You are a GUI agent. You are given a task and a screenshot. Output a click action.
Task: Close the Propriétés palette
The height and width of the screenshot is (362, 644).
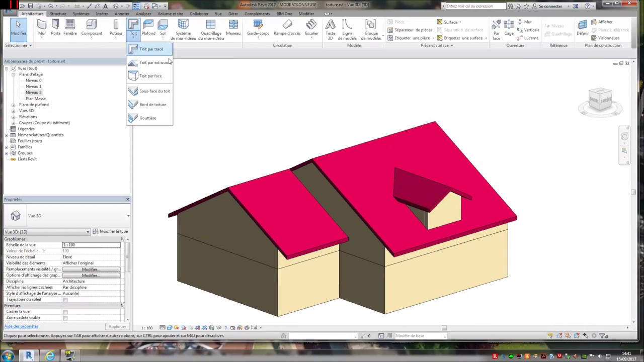point(128,200)
